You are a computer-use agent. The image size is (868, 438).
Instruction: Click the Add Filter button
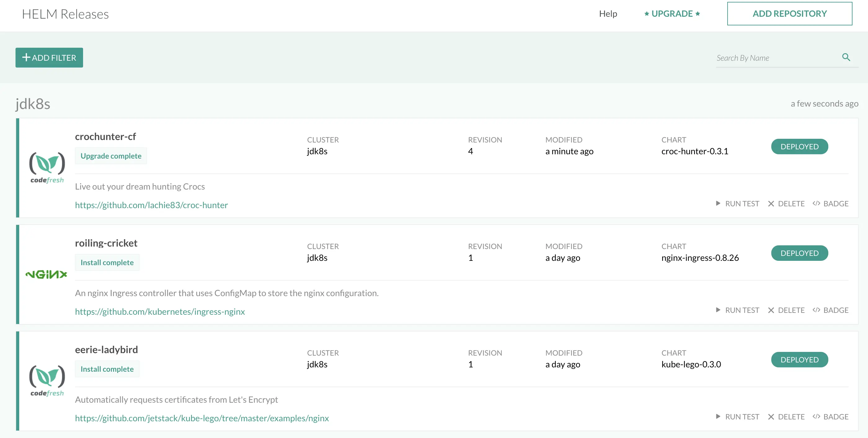tap(49, 58)
